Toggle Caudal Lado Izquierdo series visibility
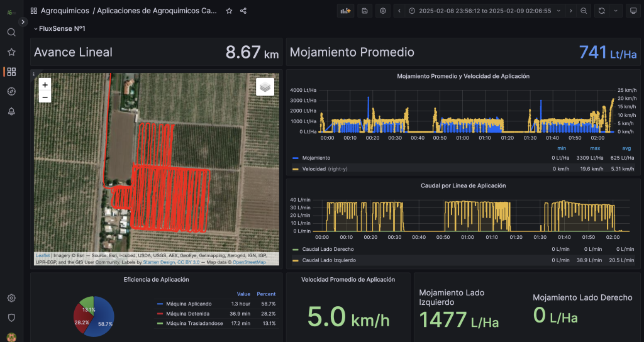Screen dimensions: 644x342 [330, 260]
